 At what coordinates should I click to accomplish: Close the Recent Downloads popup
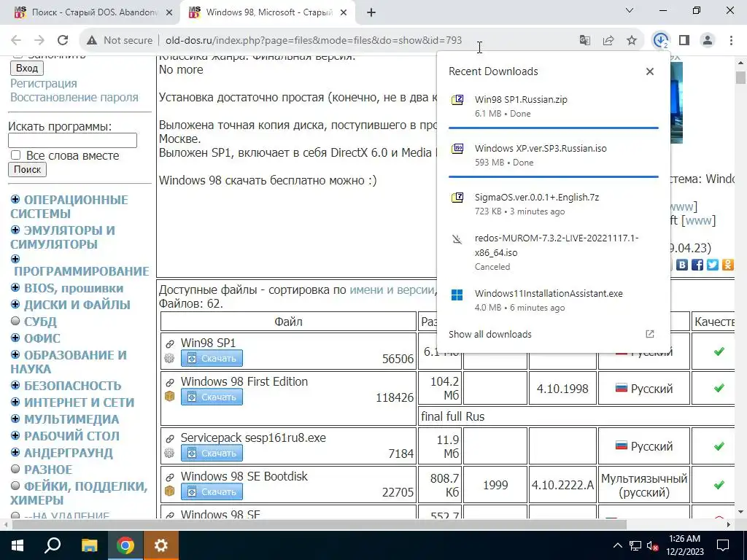650,71
